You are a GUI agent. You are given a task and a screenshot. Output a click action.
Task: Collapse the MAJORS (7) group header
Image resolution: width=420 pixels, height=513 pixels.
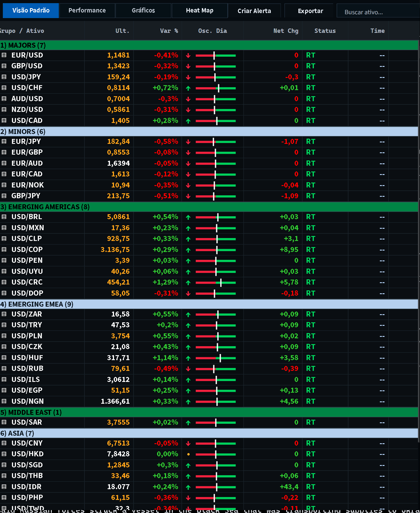pyautogui.click(x=209, y=45)
